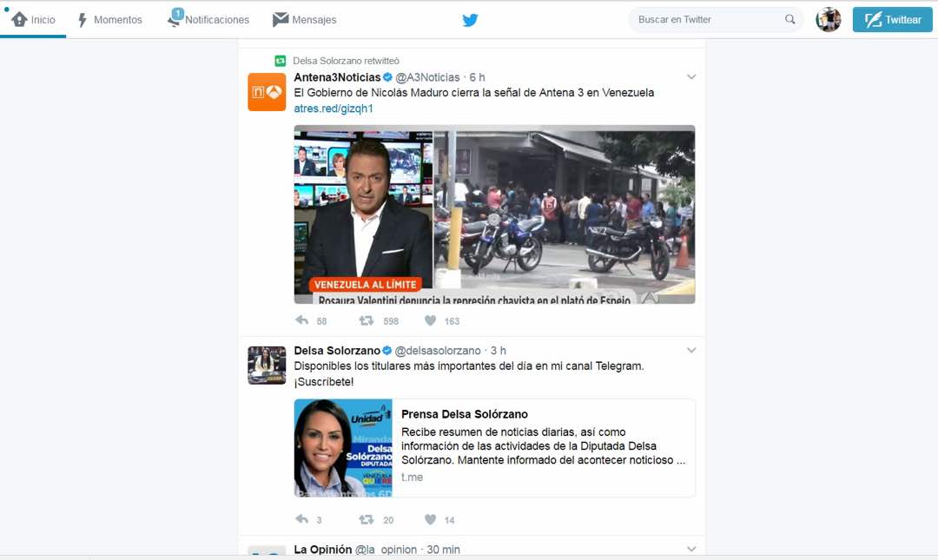Expand Delsa Solorzano tweet options chevron

click(691, 350)
